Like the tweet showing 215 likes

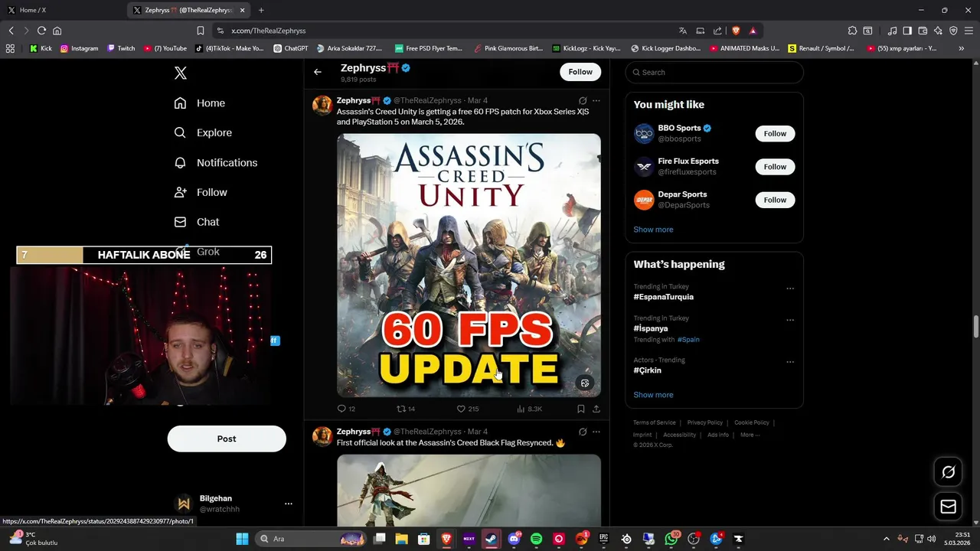point(467,409)
